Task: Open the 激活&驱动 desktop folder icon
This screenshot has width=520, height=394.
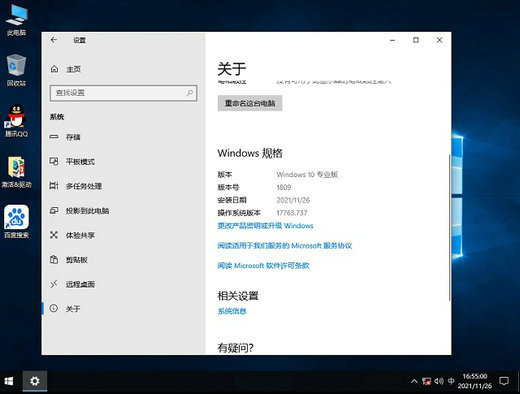Action: 16,171
